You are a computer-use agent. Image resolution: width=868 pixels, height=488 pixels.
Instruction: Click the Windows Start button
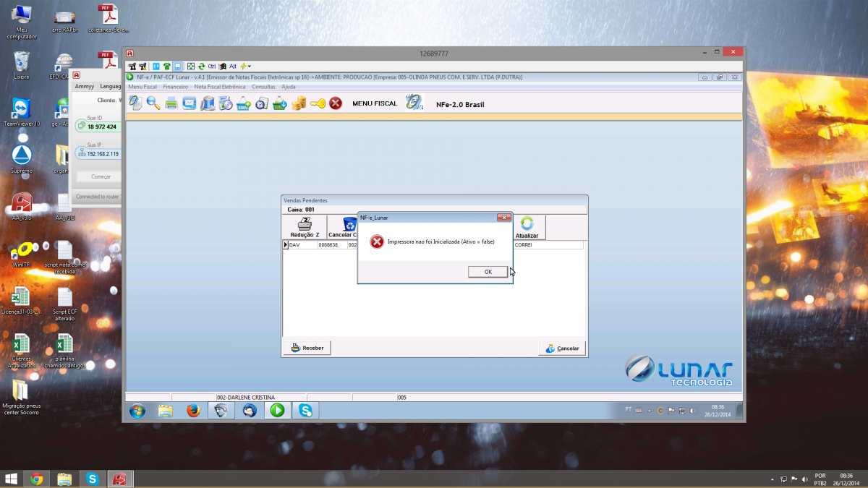[12, 479]
